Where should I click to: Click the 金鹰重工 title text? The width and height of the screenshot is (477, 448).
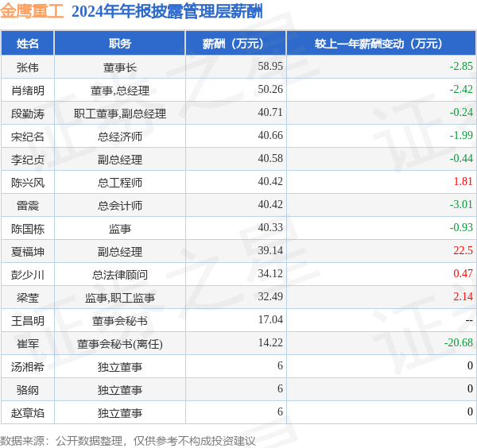32,12
